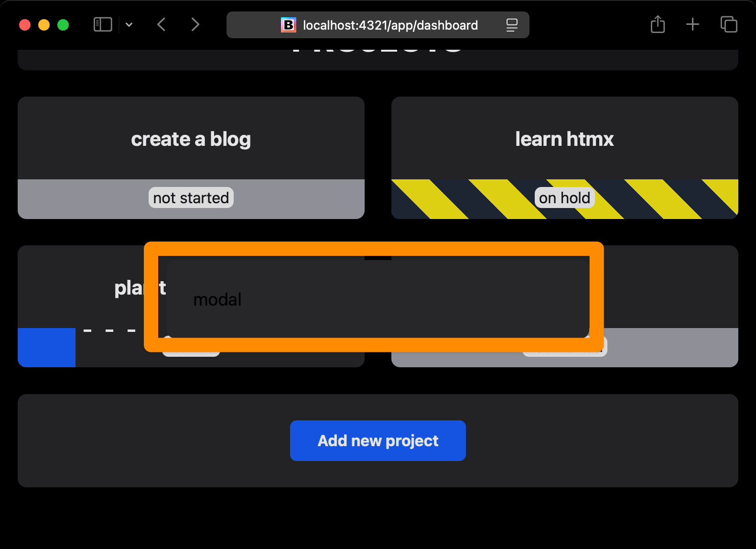Click the 'not started' status badge
Screen dimensions: 756x549
pos(191,198)
